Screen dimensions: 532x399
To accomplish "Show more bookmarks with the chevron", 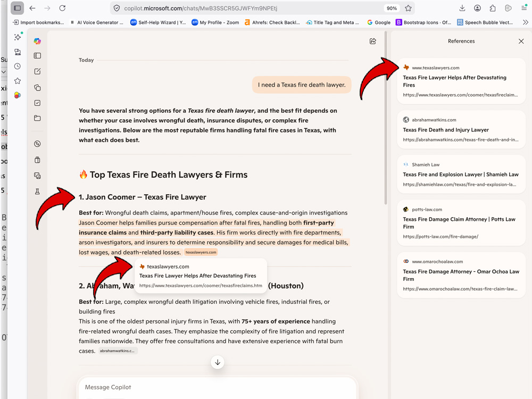I will 525,22.
